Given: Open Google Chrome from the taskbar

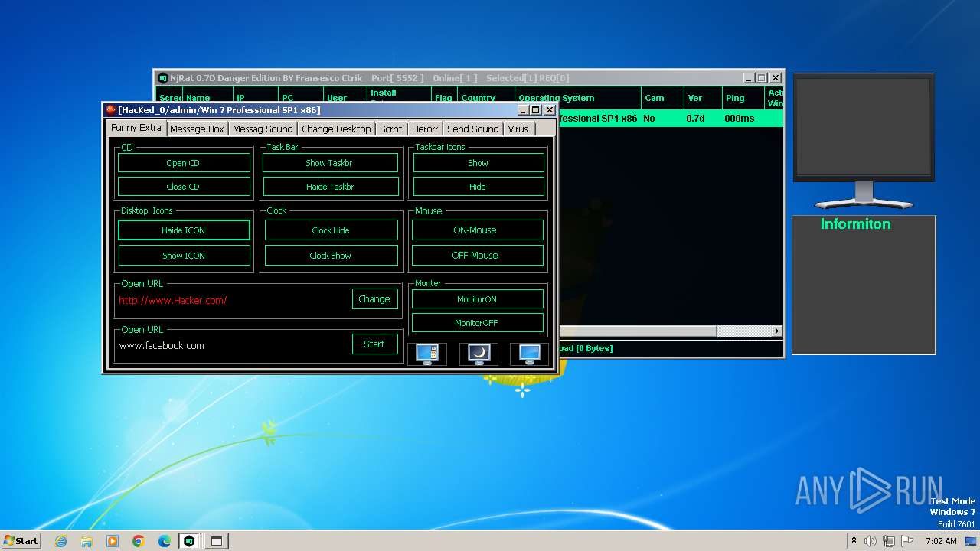Looking at the screenshot, I should pyautogui.click(x=139, y=541).
